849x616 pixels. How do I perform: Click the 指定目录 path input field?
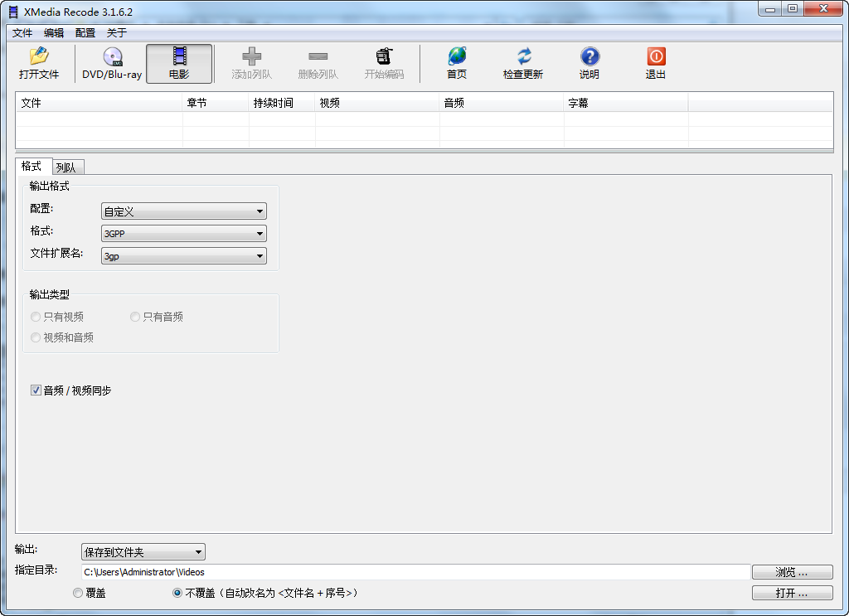416,572
